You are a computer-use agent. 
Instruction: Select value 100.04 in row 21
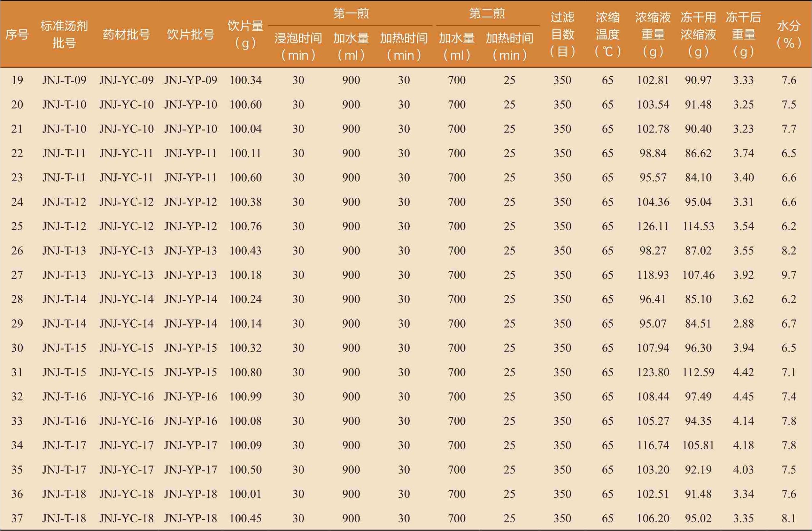245,129
